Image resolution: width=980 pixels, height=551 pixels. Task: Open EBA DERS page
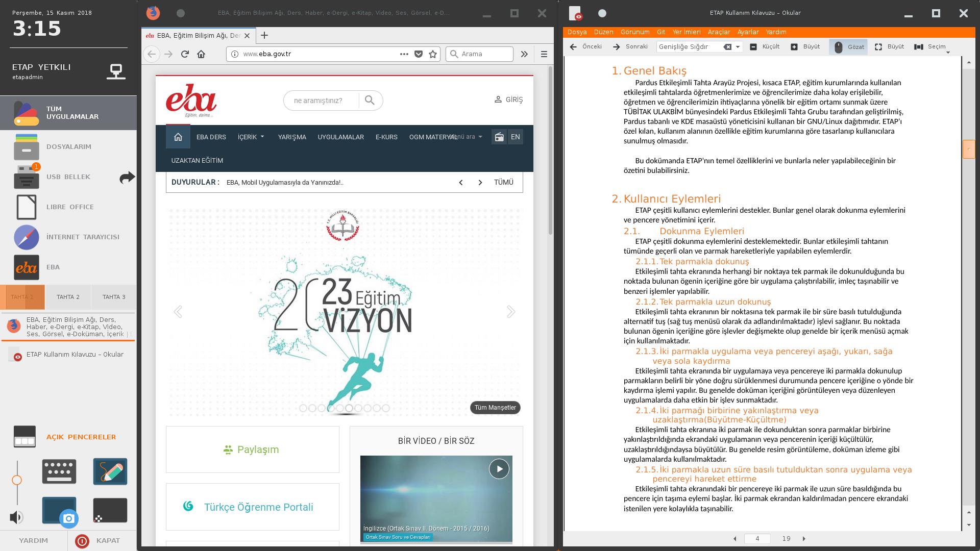click(211, 137)
